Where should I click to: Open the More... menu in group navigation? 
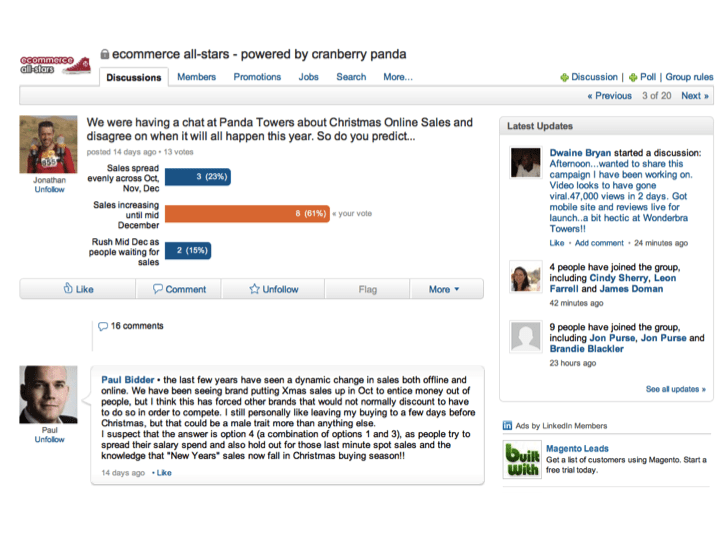(x=397, y=77)
